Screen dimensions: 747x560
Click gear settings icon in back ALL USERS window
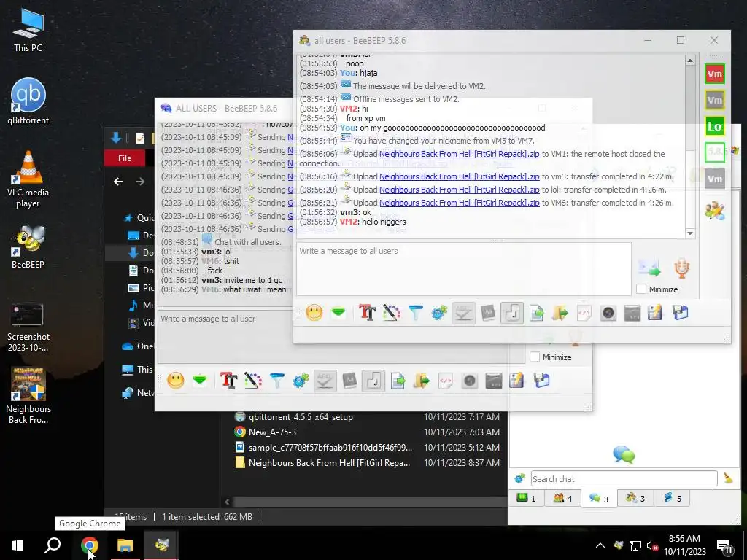301,381
